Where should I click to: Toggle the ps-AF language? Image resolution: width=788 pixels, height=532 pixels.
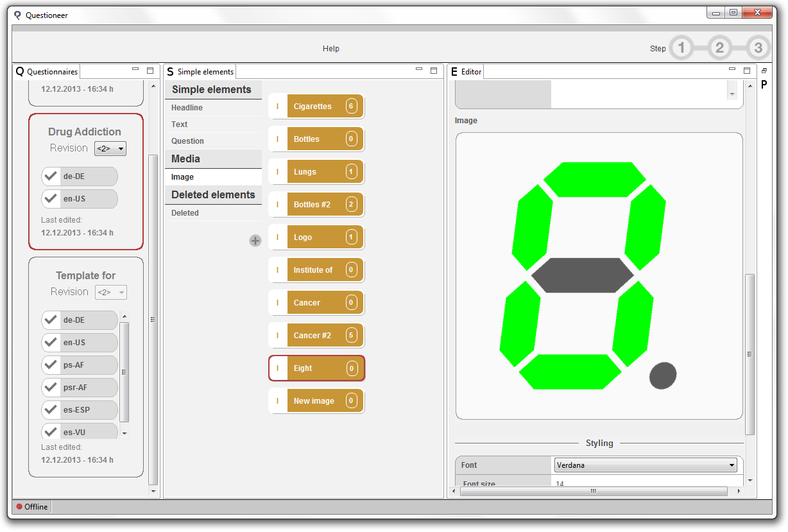[x=80, y=365]
